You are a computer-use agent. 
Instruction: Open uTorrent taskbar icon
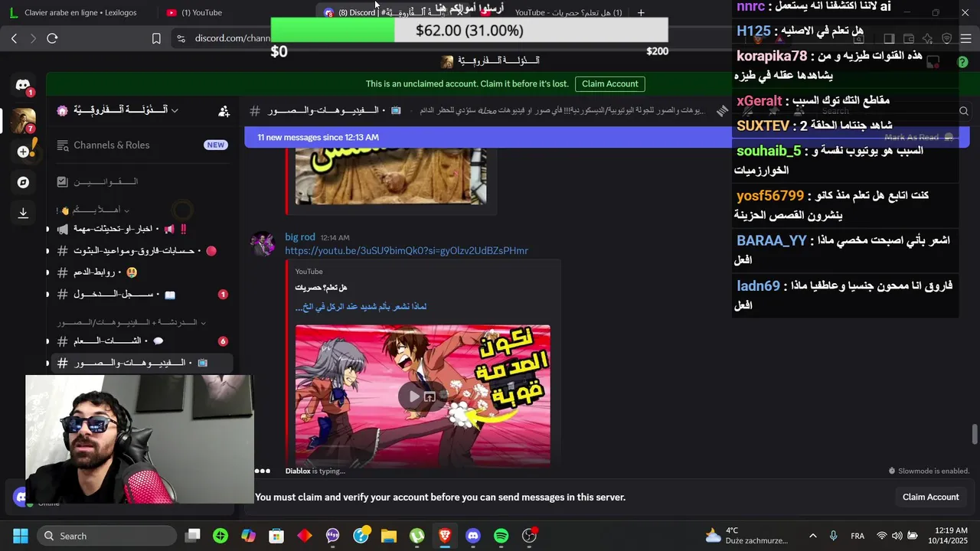(417, 536)
